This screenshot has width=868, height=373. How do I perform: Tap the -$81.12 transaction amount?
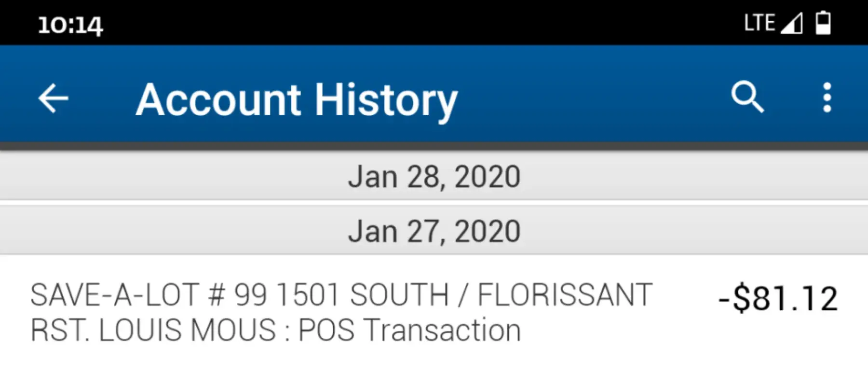point(778,299)
